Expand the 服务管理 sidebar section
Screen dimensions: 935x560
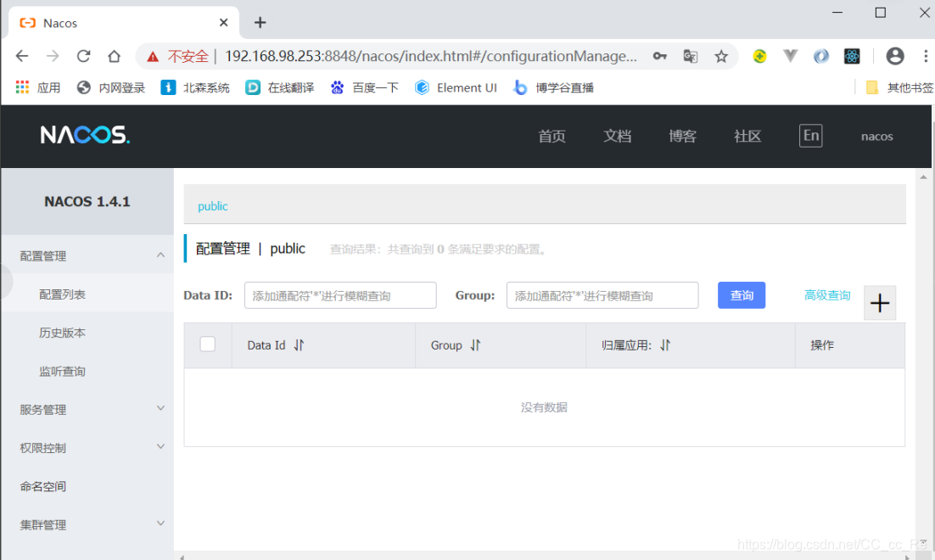87,409
